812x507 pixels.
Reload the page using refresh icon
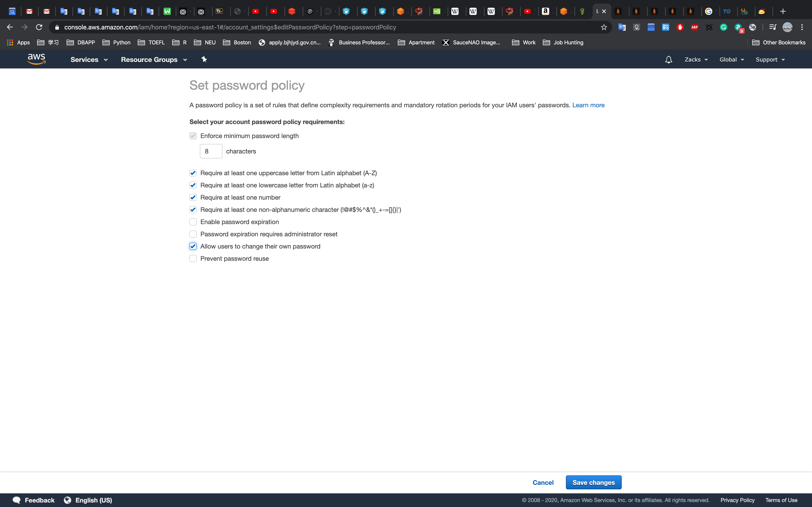point(39,27)
